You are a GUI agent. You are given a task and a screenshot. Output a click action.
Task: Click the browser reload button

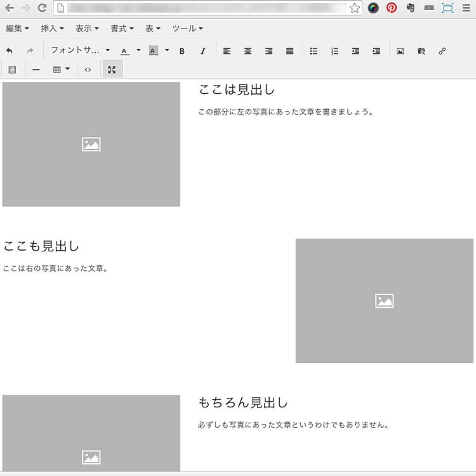coord(42,8)
